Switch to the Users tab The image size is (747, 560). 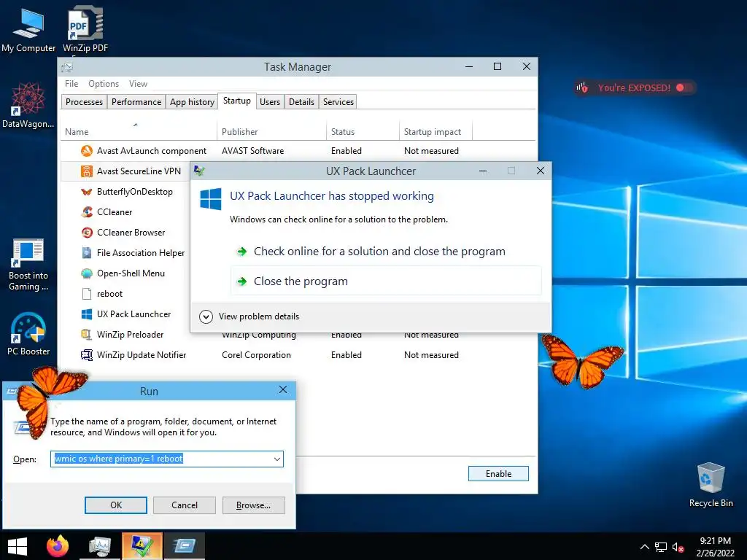pyautogui.click(x=270, y=102)
